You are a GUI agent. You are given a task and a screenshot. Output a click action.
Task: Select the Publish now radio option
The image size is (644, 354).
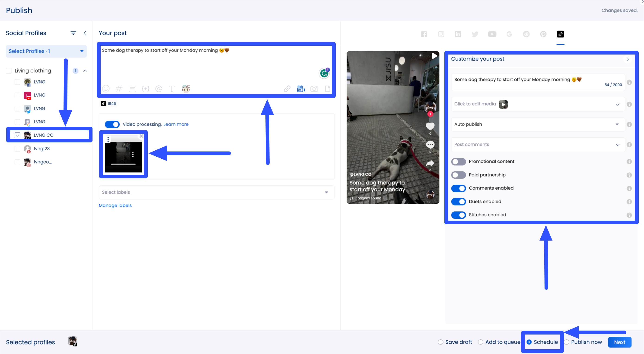tap(567, 342)
